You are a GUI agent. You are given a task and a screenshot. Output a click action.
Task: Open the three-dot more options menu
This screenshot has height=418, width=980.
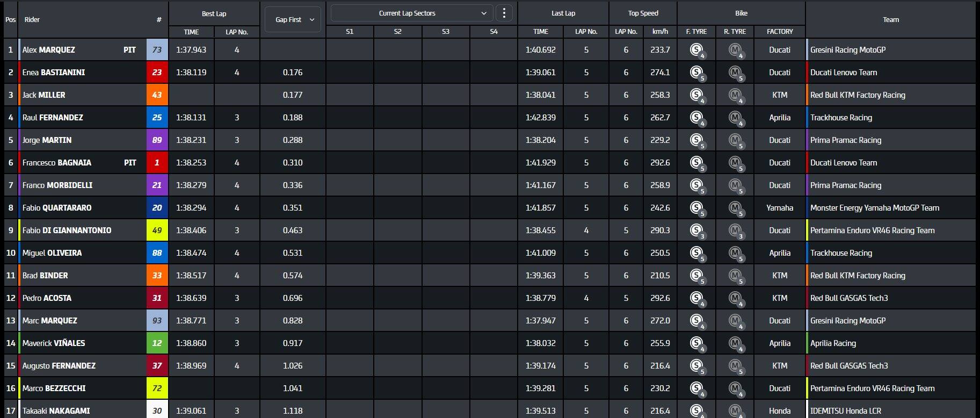504,13
